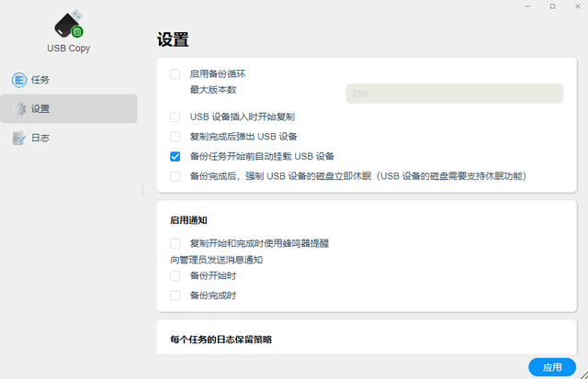
Task: Open the 日志 log notepad icon
Action: [x=19, y=139]
